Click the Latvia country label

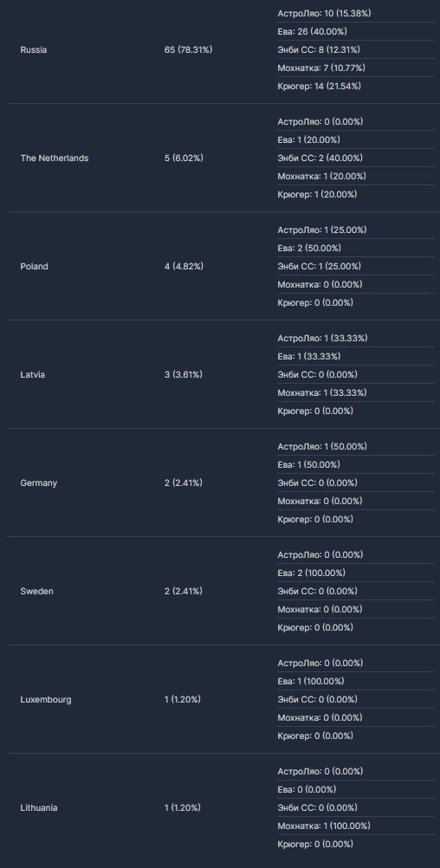pos(33,375)
